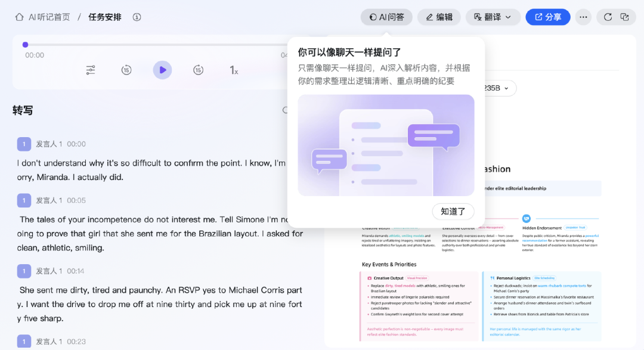Click the copy window icon at top right
The image size is (644, 350).
[625, 17]
